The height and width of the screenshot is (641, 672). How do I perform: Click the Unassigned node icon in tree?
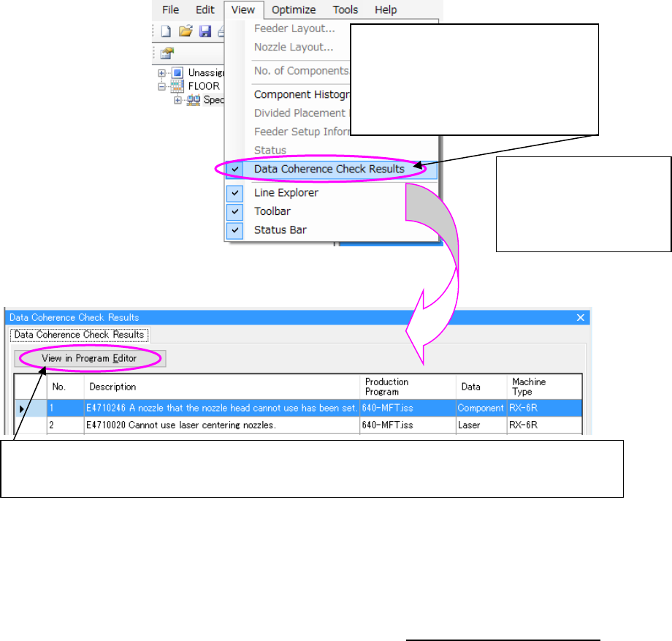pyautogui.click(x=177, y=72)
